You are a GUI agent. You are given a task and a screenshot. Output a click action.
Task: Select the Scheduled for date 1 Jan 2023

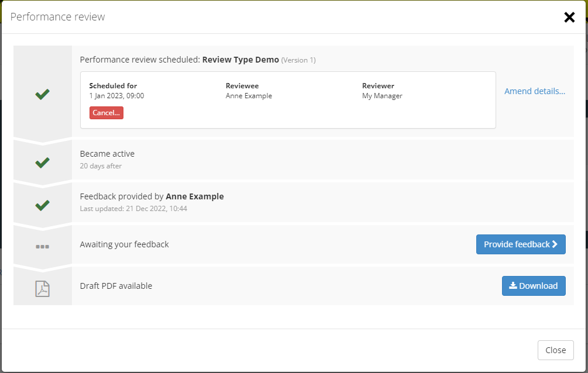(x=116, y=96)
